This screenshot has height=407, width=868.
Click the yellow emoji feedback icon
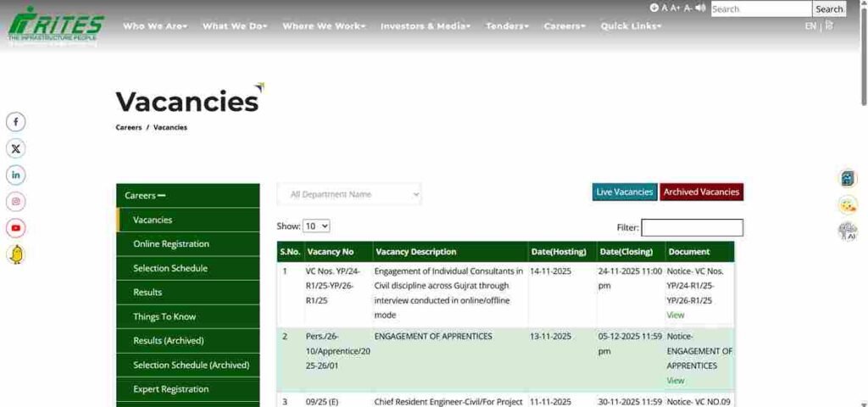click(x=848, y=205)
